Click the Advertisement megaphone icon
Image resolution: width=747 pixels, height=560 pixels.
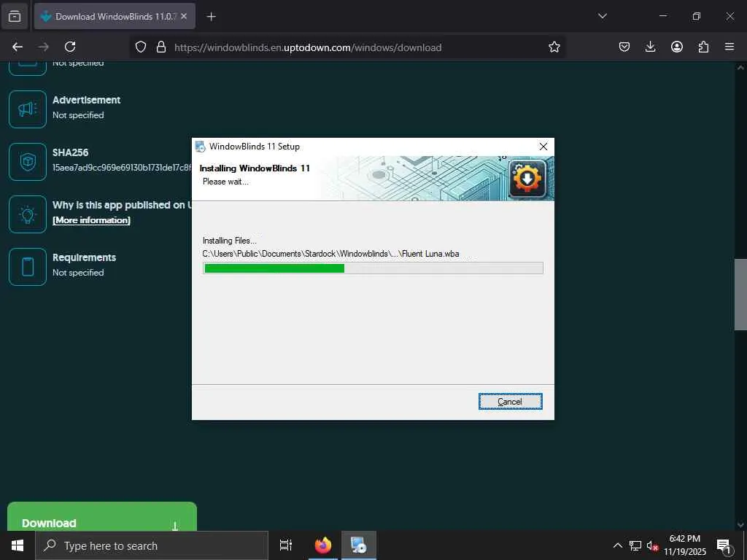28,109
